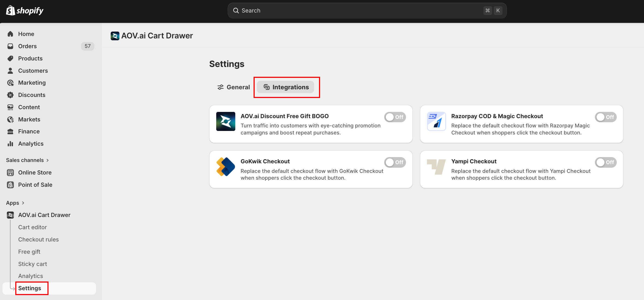644x300 pixels.
Task: Open Analytics under AOV.ai Cart Drawer
Action: point(31,276)
